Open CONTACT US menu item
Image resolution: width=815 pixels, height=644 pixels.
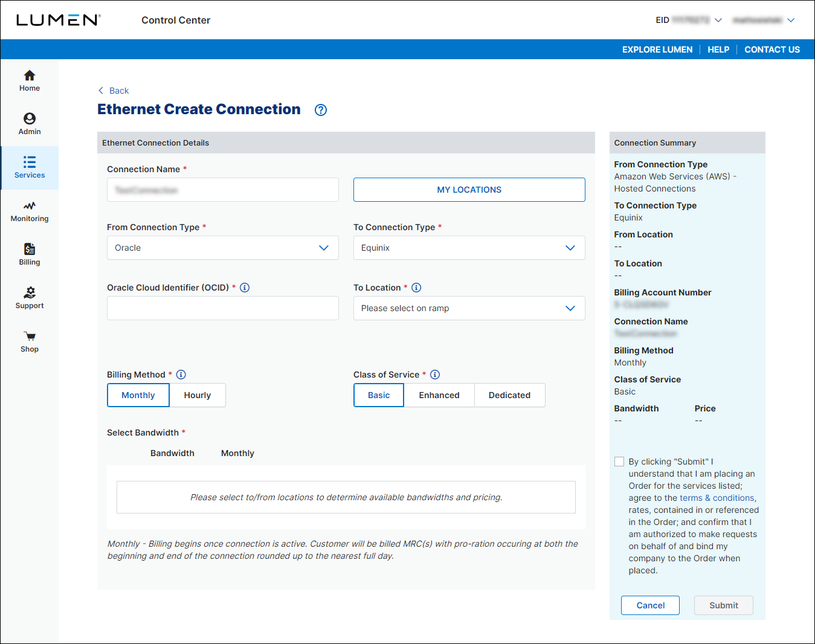coord(772,50)
